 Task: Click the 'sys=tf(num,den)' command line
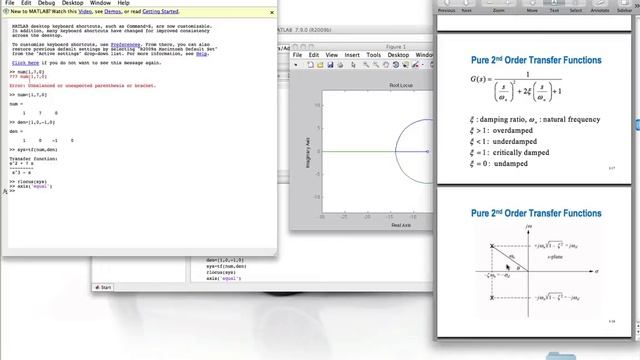(34, 150)
